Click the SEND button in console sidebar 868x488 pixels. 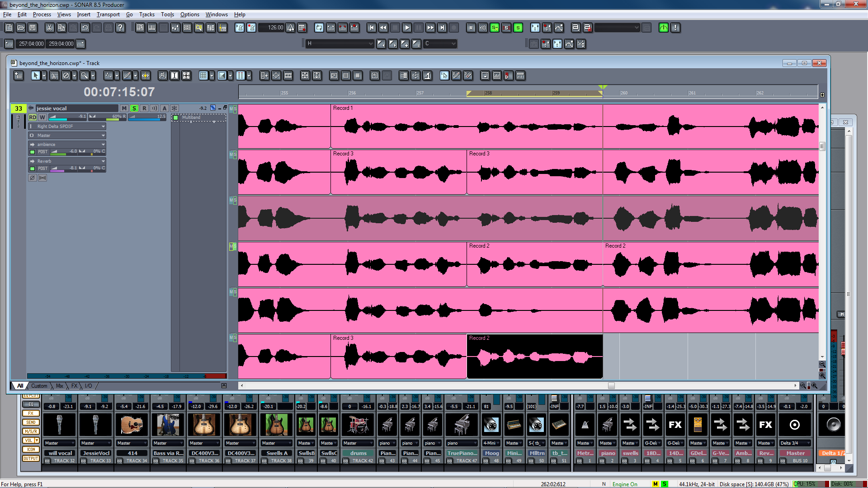[31, 422]
